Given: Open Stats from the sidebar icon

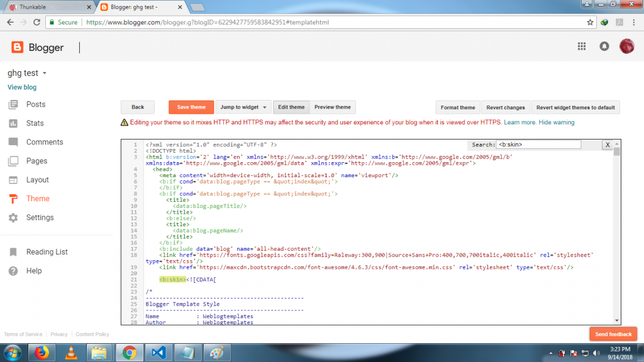Looking at the screenshot, I should [13, 123].
